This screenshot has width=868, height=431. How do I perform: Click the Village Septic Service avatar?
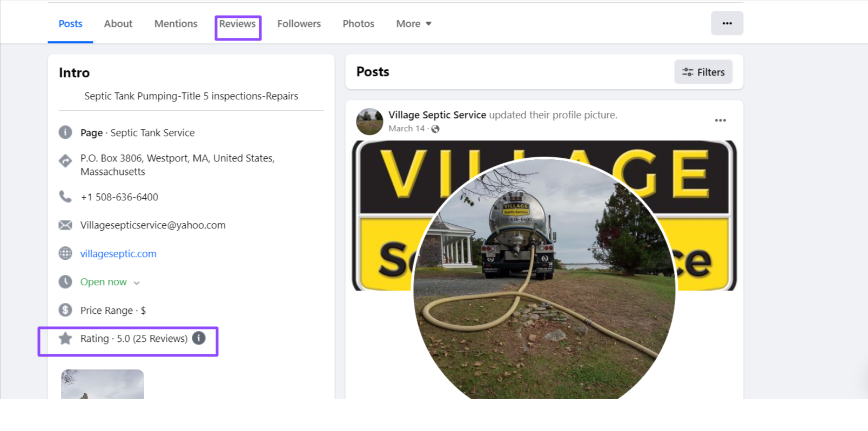pos(369,122)
